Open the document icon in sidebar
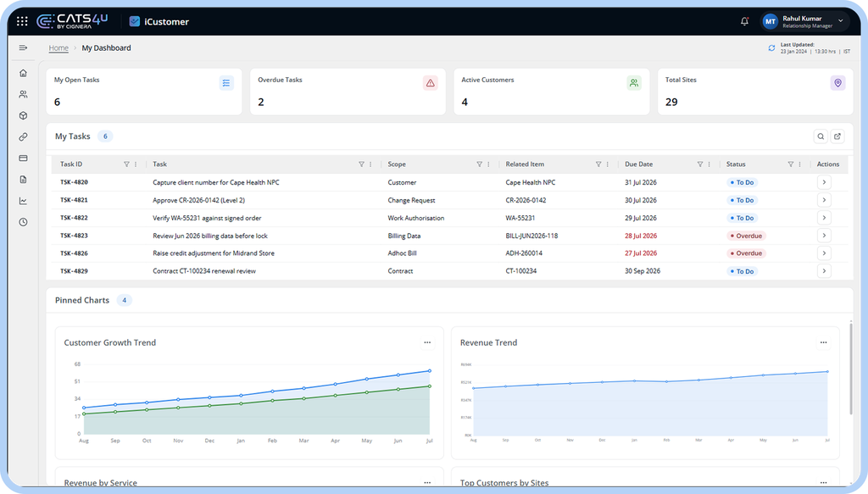Screen dimensions: 868x494 click(x=23, y=180)
